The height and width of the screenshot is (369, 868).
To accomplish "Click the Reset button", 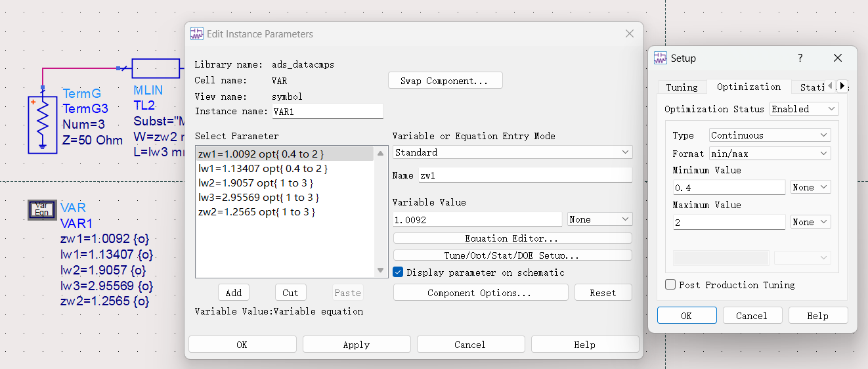I will tap(603, 292).
